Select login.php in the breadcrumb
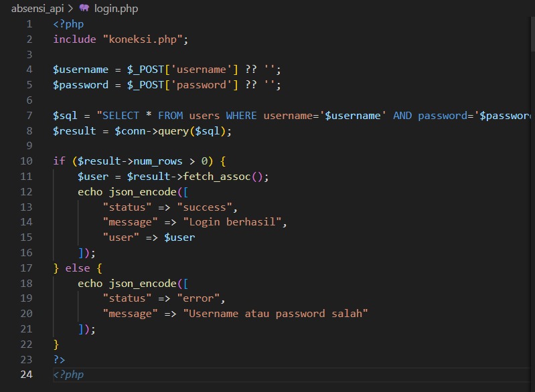This screenshot has height=392, width=535. tap(116, 8)
